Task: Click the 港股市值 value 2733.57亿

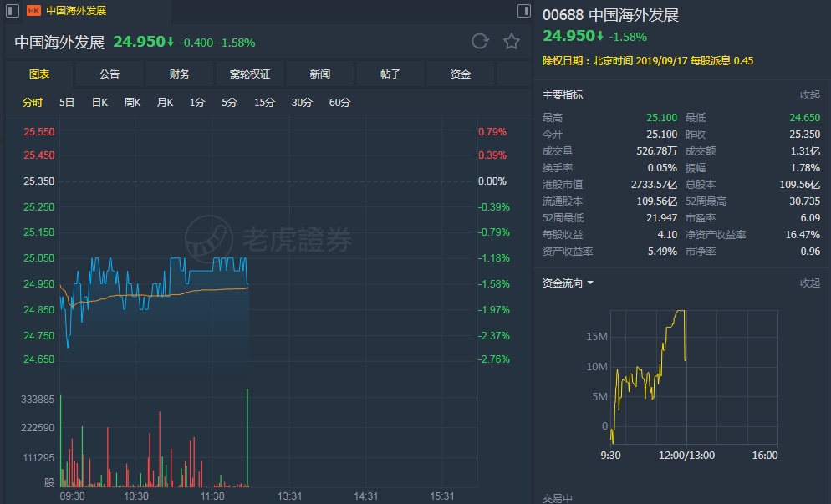Action: pyautogui.click(x=654, y=185)
